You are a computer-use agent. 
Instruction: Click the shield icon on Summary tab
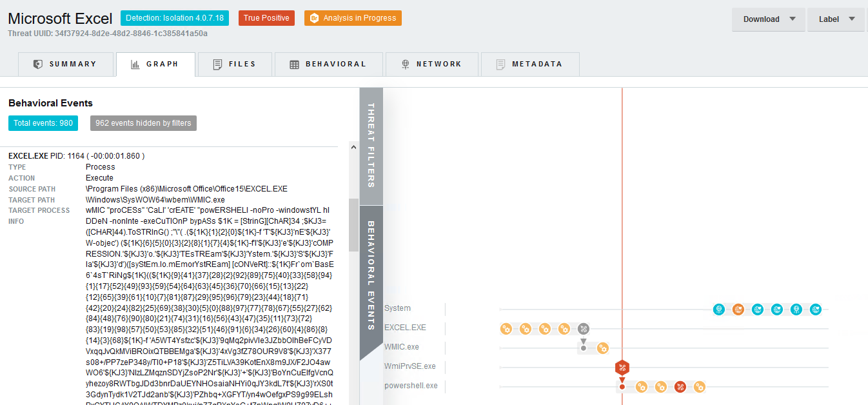coord(38,64)
